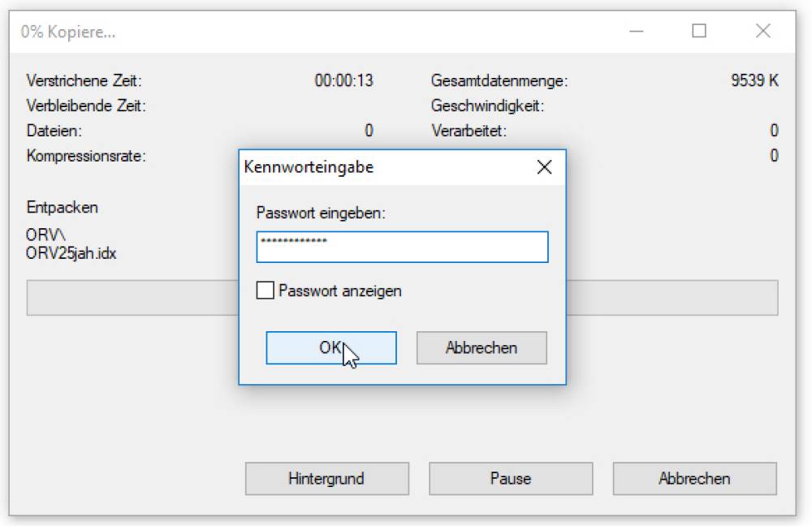Viewport: 812px width, 526px height.
Task: Click the Gesamtdatenmenge value 9539 K
Action: (x=754, y=81)
